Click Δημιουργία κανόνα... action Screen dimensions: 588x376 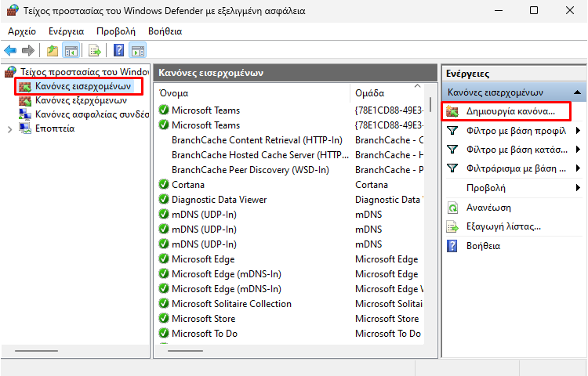510,111
